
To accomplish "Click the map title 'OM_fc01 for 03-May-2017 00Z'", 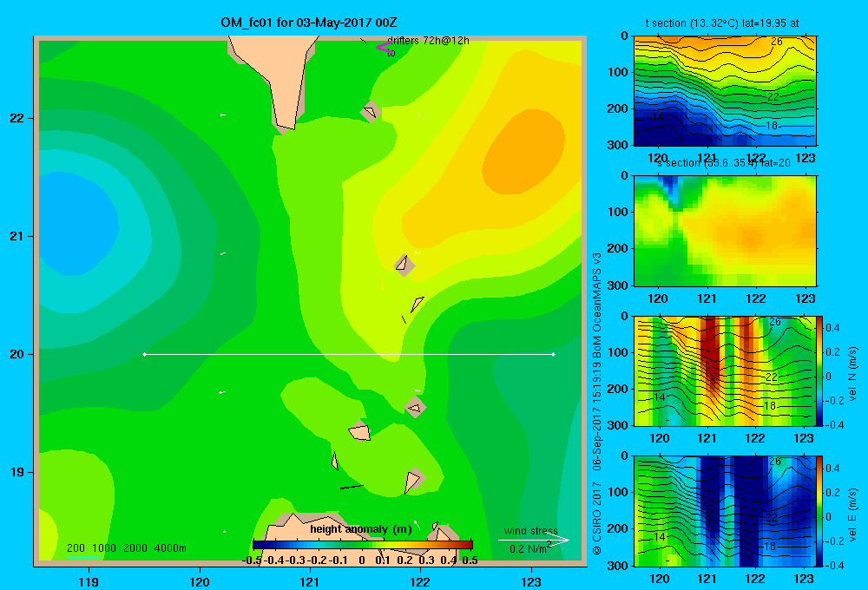I will coord(308,23).
